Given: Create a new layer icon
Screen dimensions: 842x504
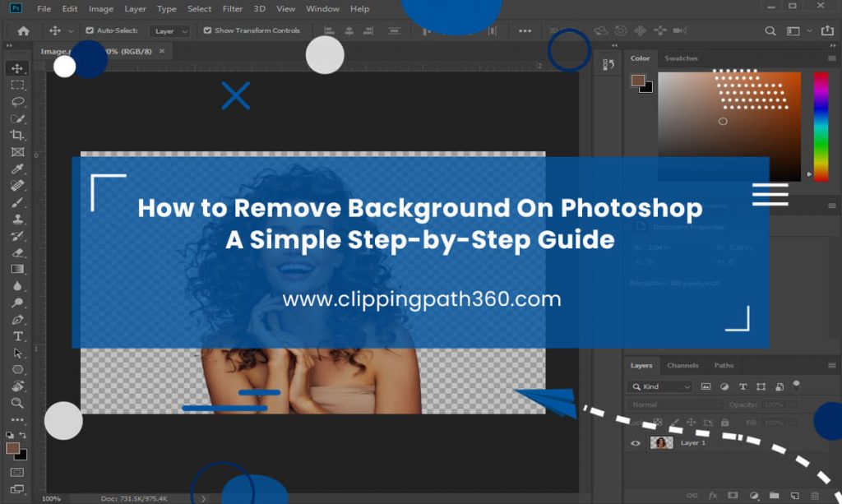Looking at the screenshot, I should coord(795,496).
